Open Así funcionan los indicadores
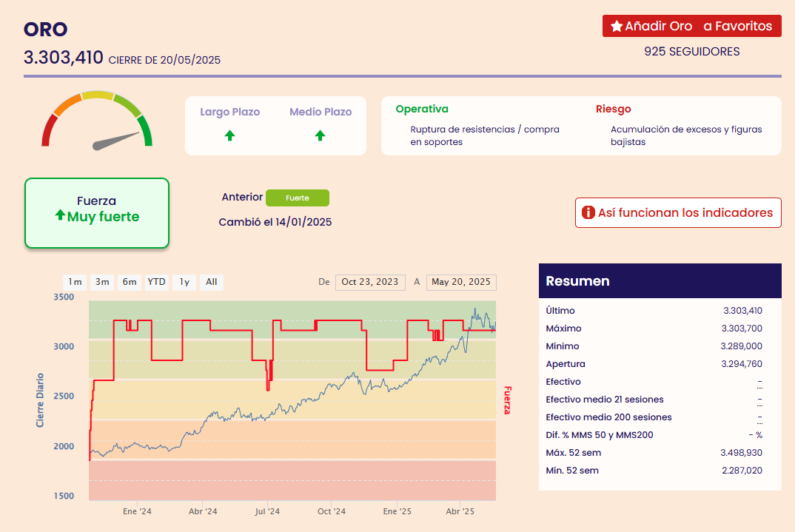This screenshot has height=532, width=795. [678, 212]
